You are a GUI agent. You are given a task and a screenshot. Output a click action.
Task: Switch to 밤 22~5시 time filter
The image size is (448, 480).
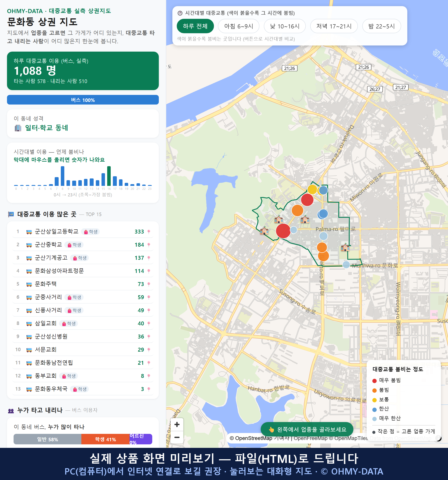[381, 26]
